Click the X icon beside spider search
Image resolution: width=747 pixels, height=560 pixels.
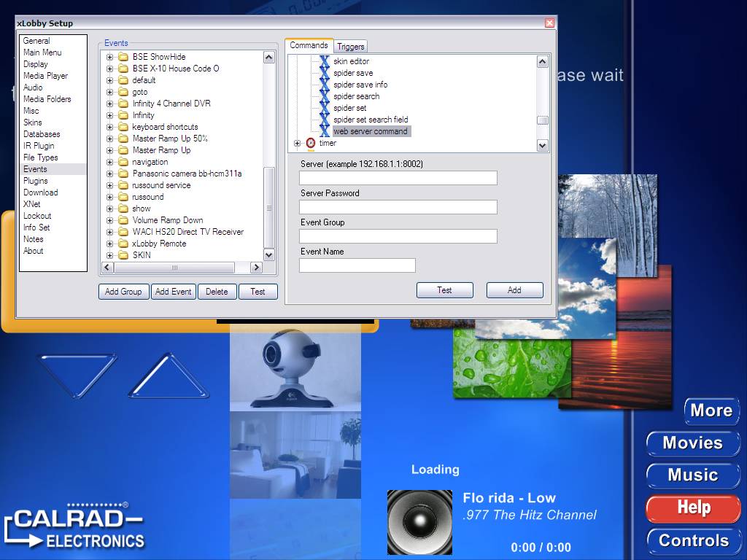325,96
